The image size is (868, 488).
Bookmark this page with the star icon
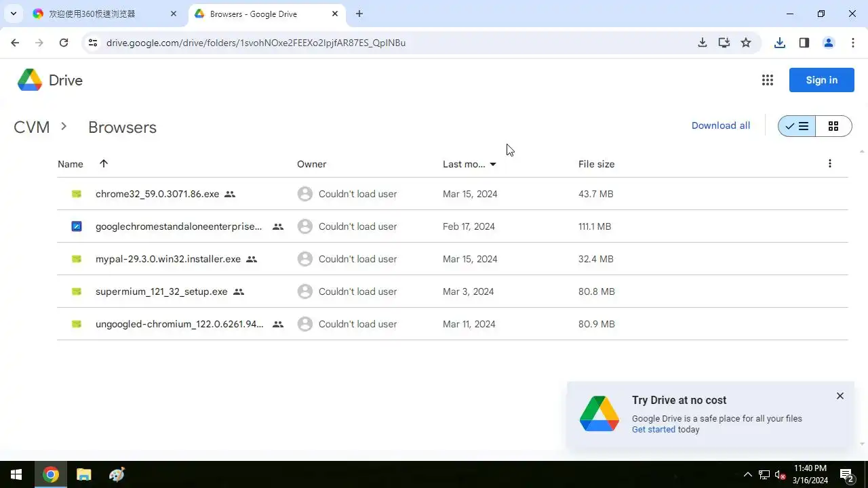(746, 43)
